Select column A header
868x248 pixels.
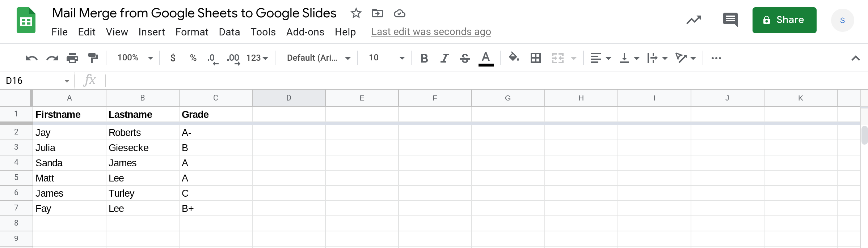tap(69, 98)
